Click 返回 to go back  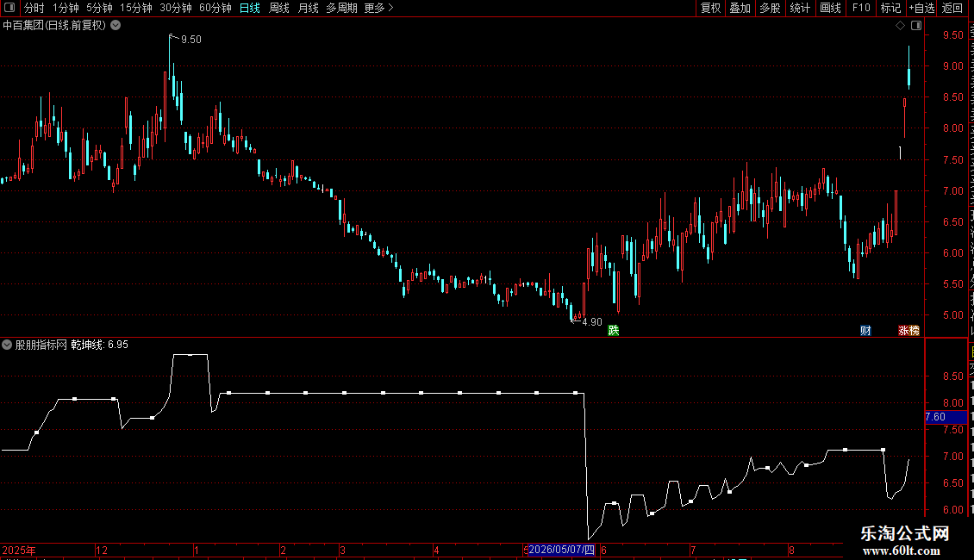[952, 8]
